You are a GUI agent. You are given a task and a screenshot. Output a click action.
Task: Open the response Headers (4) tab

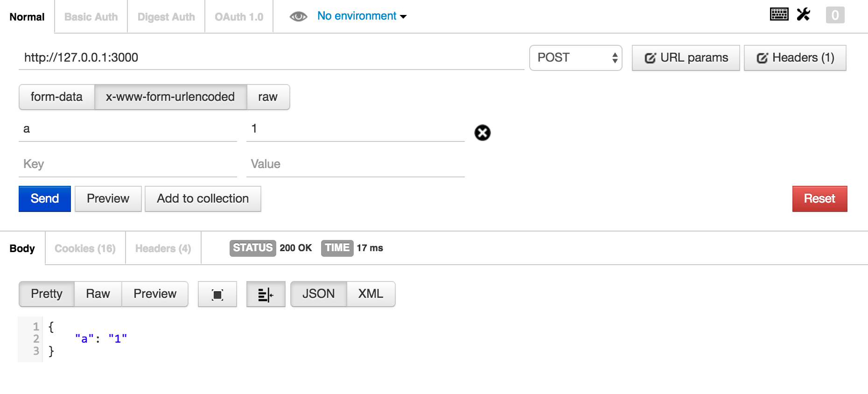[x=163, y=248]
